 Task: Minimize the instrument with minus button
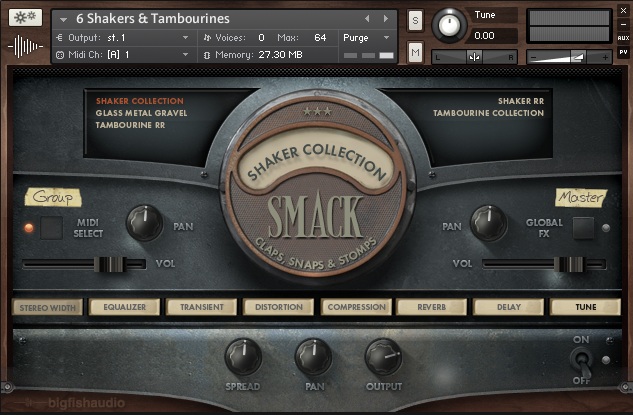point(623,25)
